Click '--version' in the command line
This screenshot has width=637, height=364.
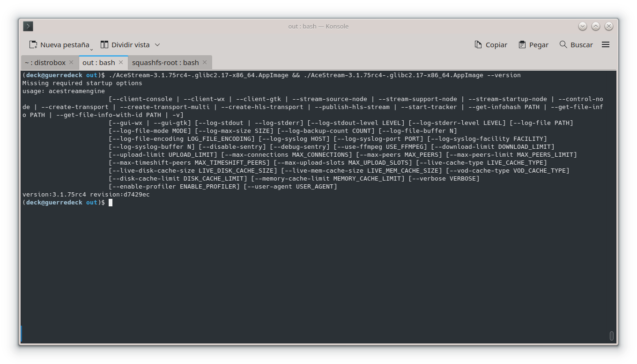click(x=504, y=75)
